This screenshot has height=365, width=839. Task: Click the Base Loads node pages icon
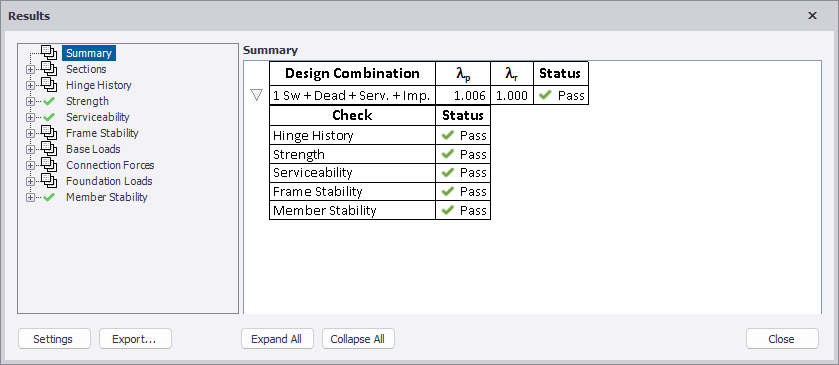49,149
